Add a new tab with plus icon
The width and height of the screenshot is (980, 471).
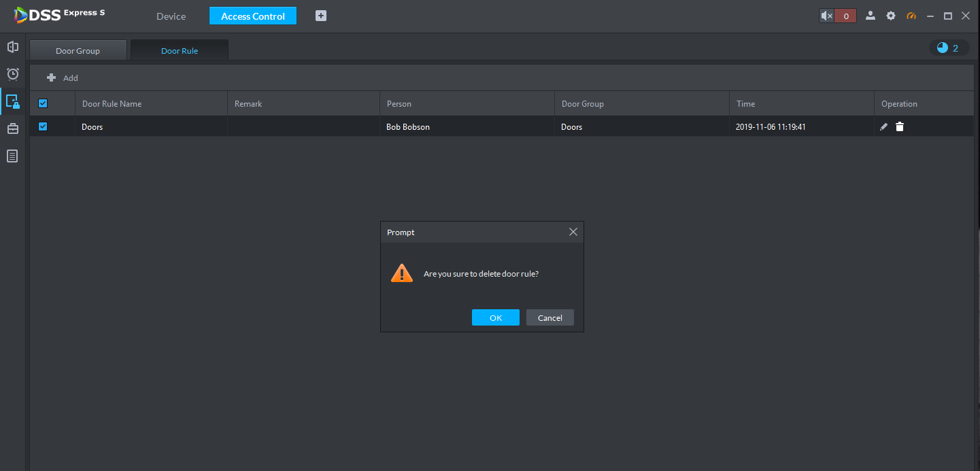(321, 16)
